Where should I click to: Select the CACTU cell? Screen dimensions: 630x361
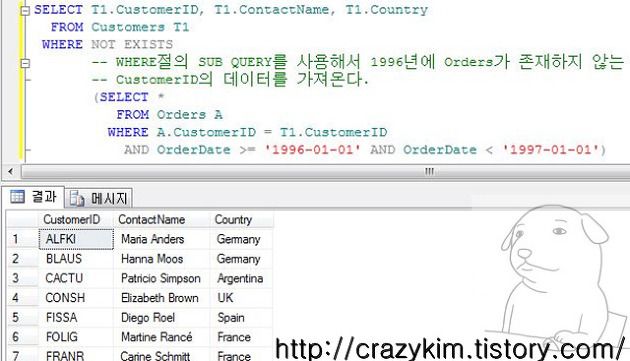(x=76, y=278)
